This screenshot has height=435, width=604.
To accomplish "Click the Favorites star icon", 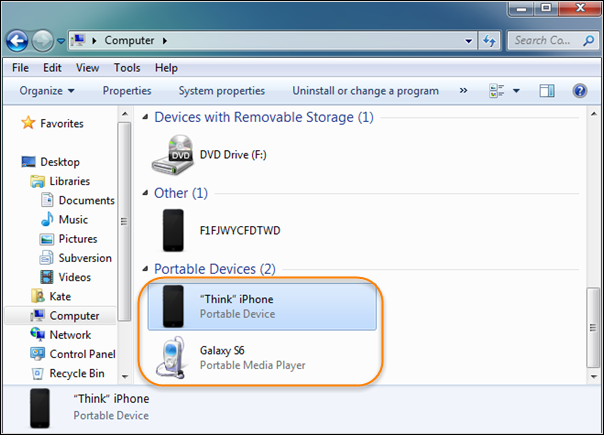I will coord(28,123).
